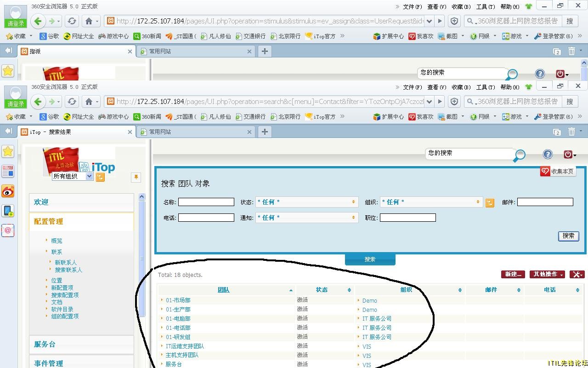The image size is (588, 368).
Task: Click the 收集本页 button
Action: click(558, 171)
